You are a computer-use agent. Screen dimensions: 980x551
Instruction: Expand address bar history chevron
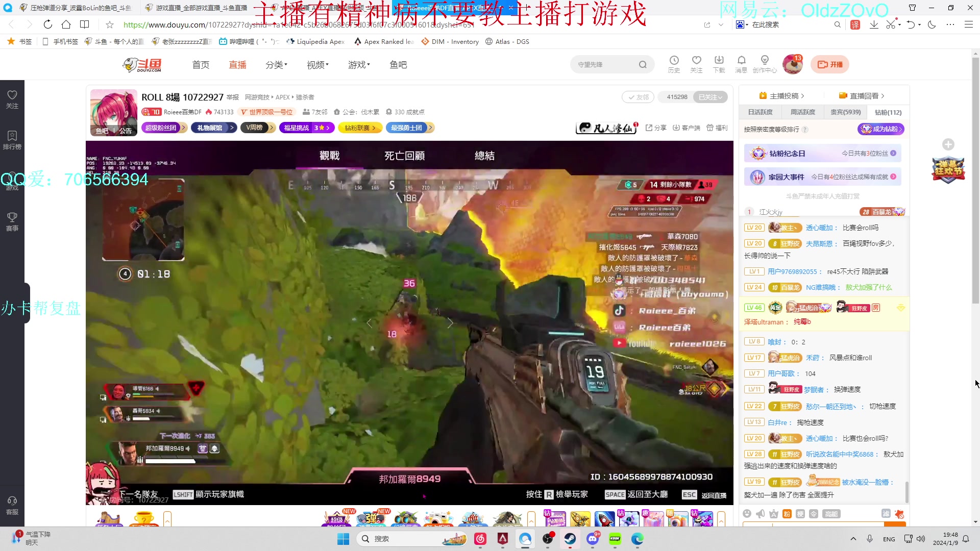[721, 24]
